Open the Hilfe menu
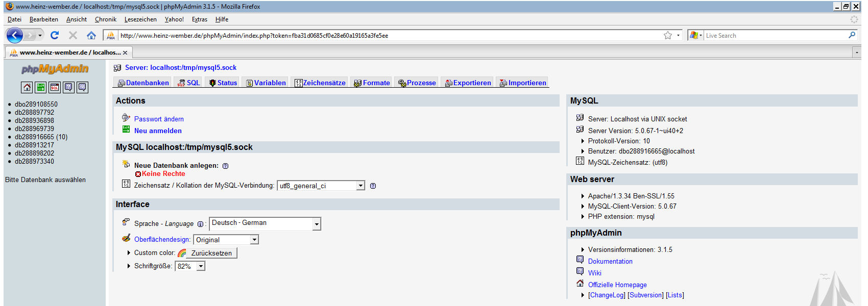868x306 pixels. click(222, 19)
